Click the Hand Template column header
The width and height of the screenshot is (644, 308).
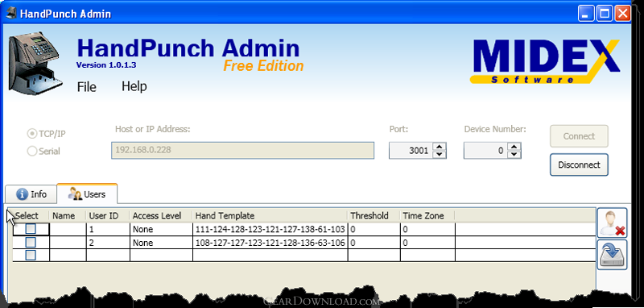point(270,216)
